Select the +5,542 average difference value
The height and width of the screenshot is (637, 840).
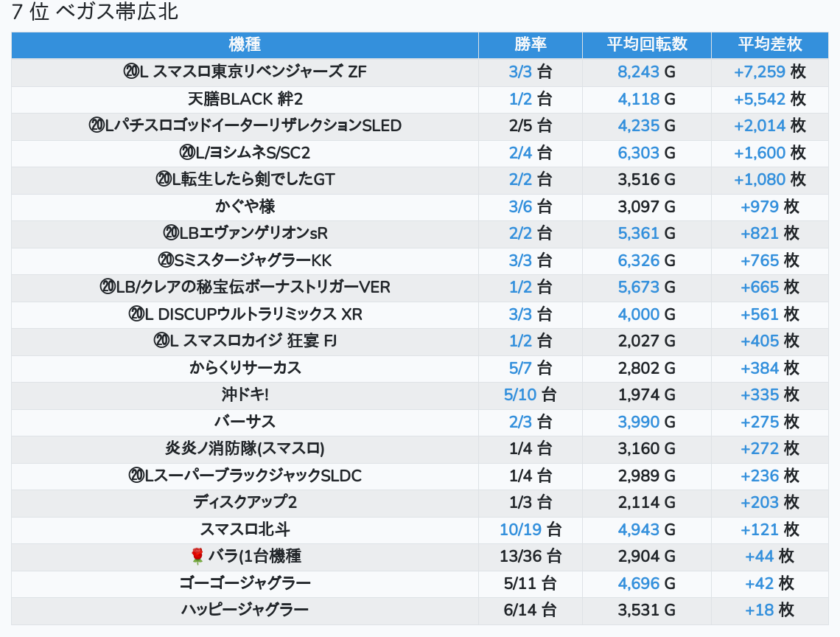759,99
